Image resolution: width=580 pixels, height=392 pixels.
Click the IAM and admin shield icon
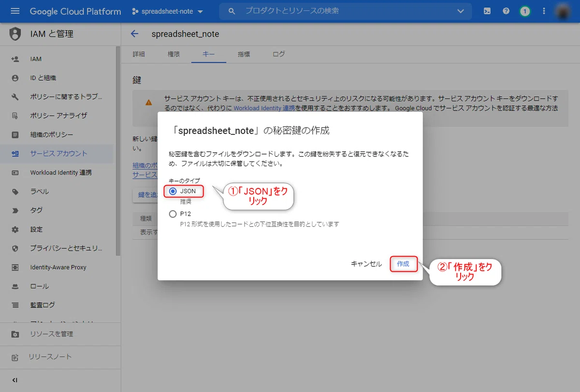(15, 34)
